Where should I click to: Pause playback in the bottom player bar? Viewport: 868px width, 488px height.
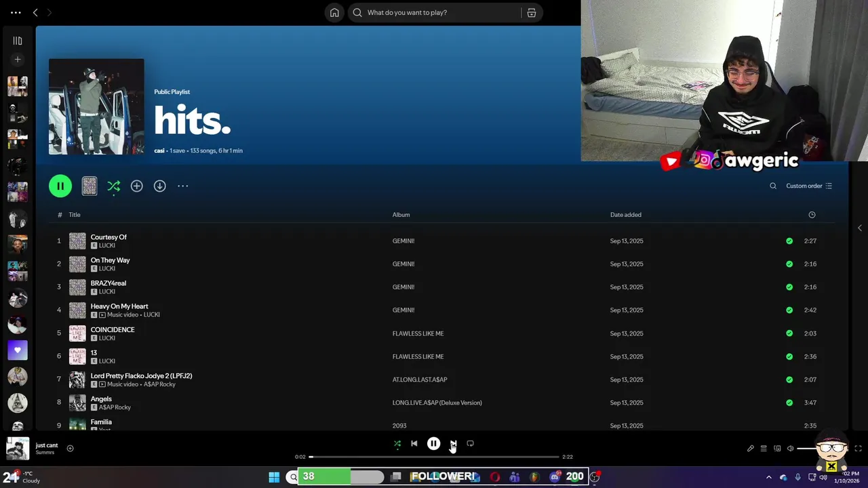click(x=433, y=444)
